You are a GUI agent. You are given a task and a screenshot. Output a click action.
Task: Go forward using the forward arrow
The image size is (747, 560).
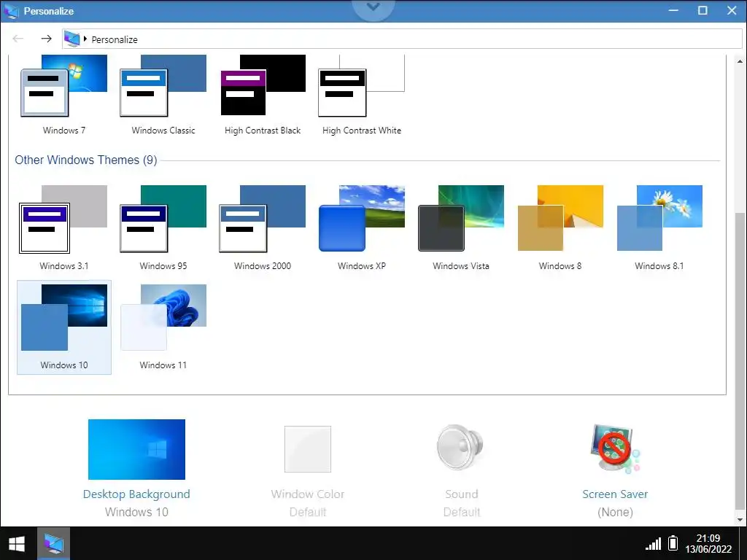click(46, 39)
